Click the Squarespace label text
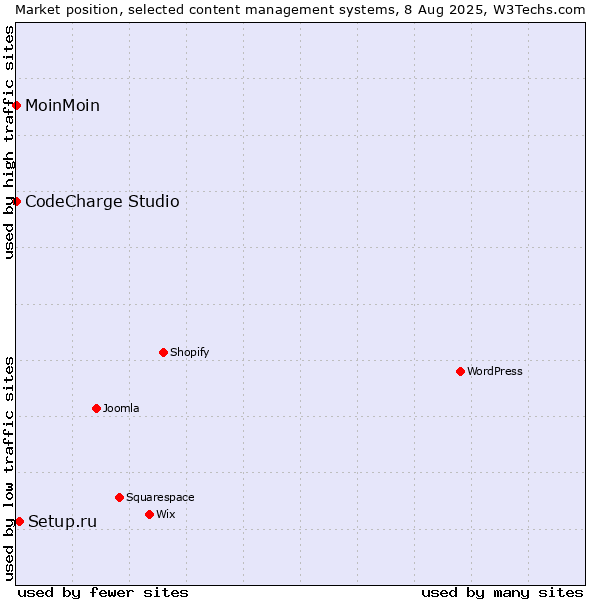600x600 pixels. click(160, 497)
